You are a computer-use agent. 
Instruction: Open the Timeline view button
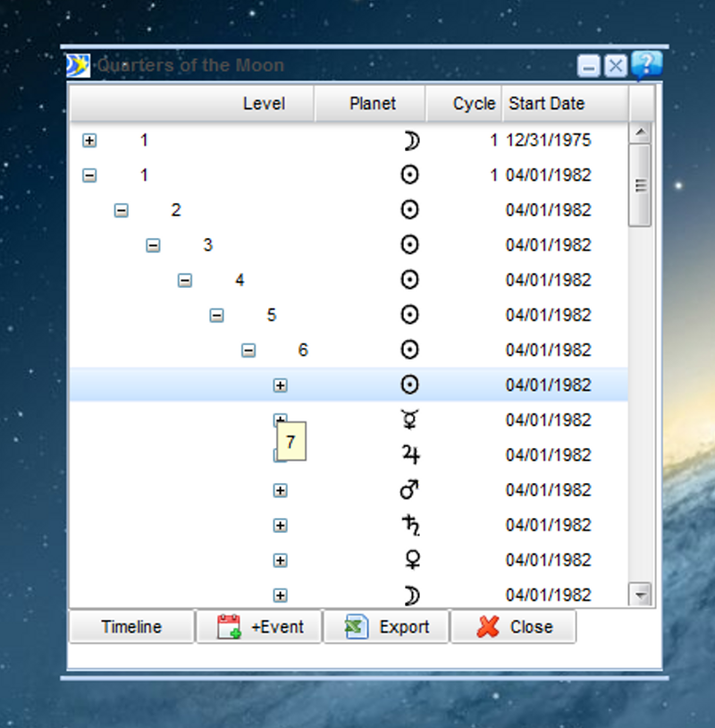click(x=131, y=627)
